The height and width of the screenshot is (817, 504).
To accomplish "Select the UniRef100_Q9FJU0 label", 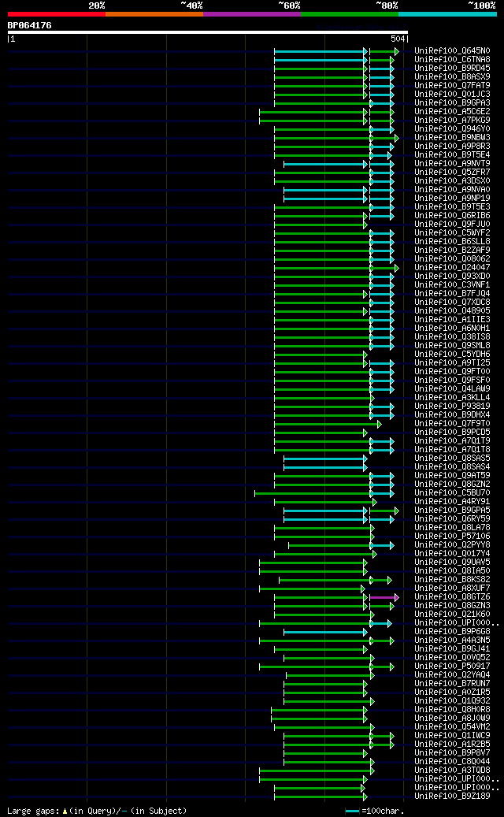I will coord(452,224).
